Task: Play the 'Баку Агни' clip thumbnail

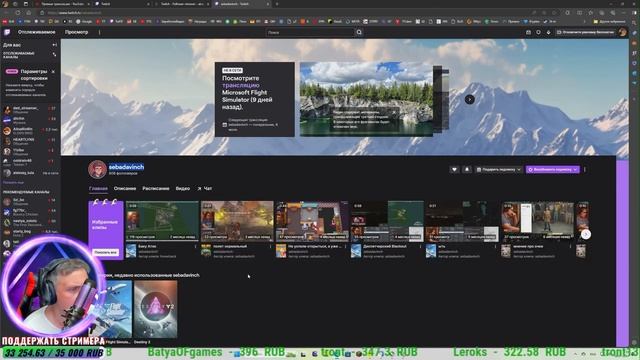Action: [162, 220]
